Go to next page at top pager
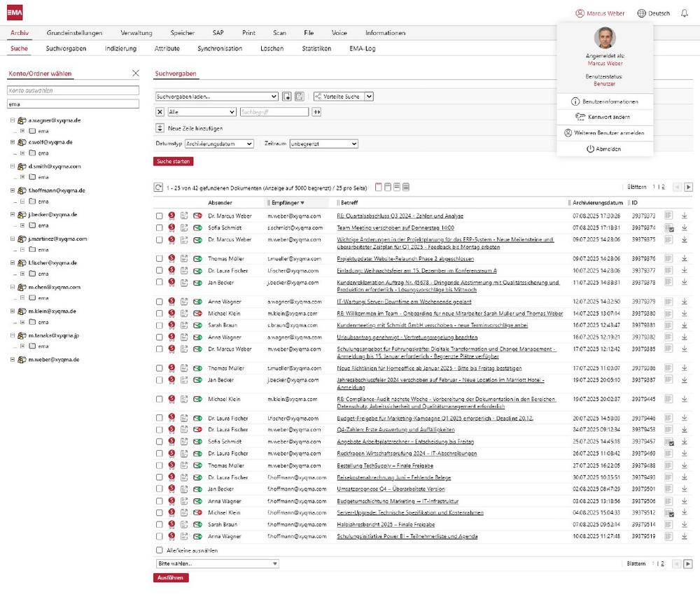The image size is (700, 597). coord(688,187)
